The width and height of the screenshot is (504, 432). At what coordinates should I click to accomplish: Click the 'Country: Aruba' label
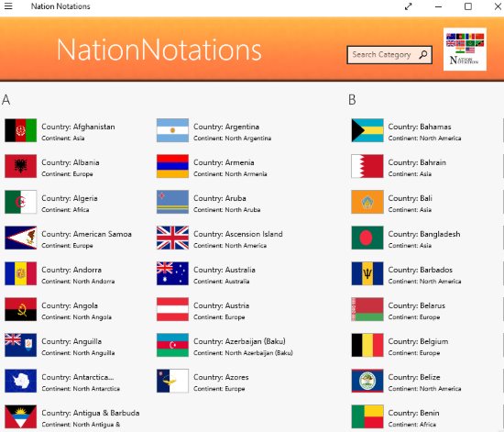tap(220, 198)
